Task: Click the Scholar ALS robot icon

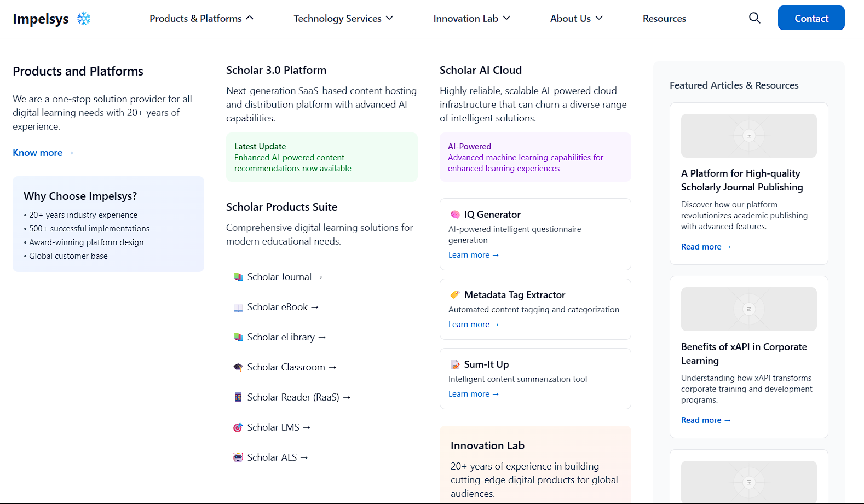Action: [x=238, y=457]
